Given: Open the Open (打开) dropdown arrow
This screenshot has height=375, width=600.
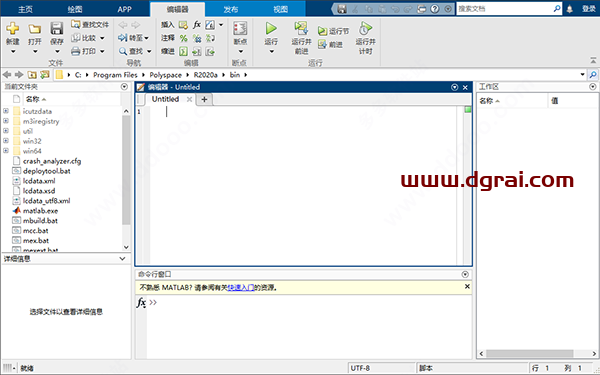Looking at the screenshot, I should coord(35,52).
